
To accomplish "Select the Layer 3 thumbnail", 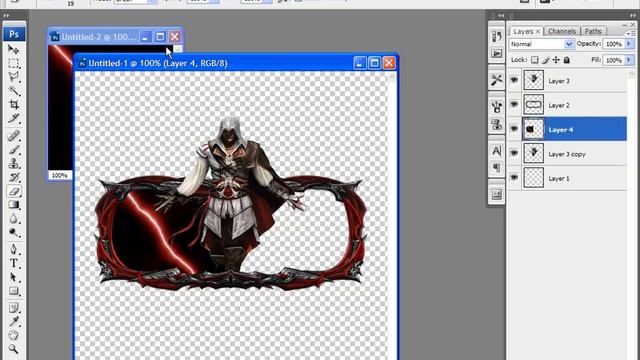I will (x=533, y=80).
